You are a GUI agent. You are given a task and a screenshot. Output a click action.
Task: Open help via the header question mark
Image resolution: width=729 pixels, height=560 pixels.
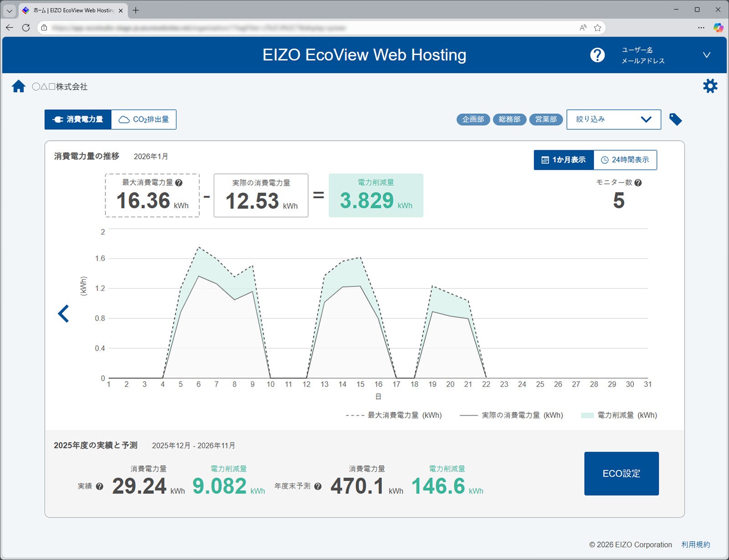(597, 55)
